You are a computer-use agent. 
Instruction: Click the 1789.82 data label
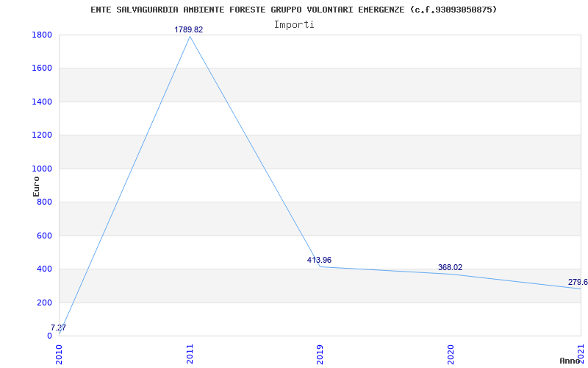coord(189,29)
